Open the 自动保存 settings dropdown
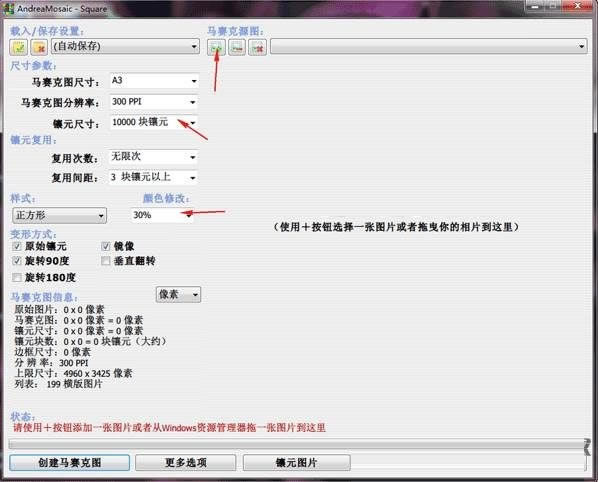The image size is (598, 482). click(125, 47)
